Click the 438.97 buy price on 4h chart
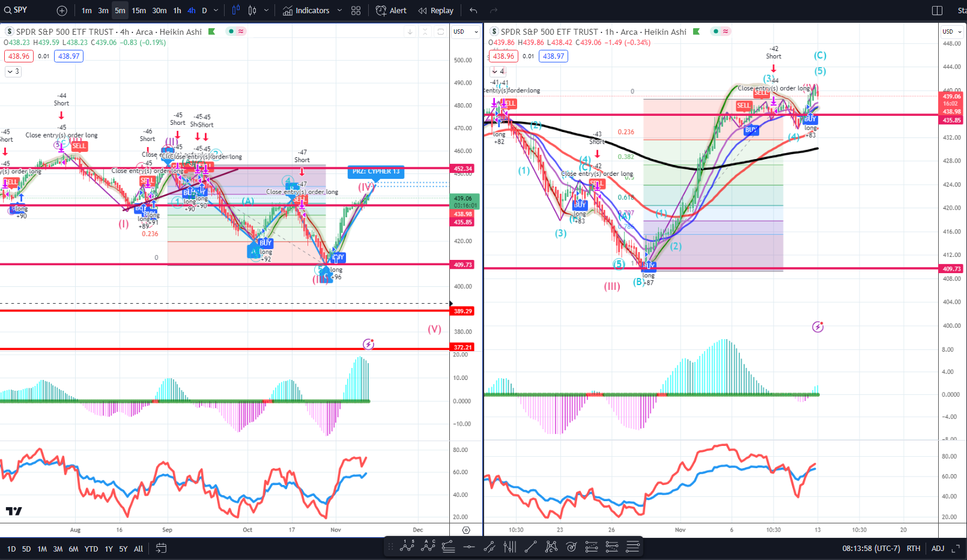 69,56
